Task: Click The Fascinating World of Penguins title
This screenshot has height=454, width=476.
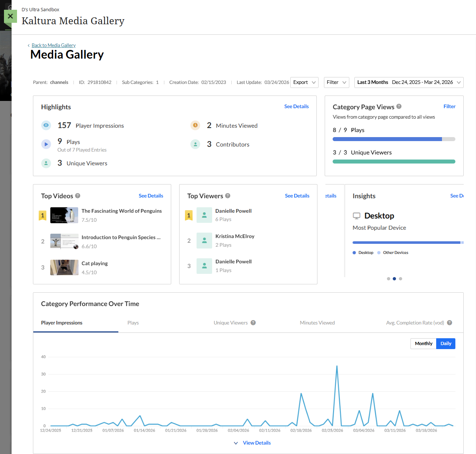Action: pyautogui.click(x=122, y=211)
